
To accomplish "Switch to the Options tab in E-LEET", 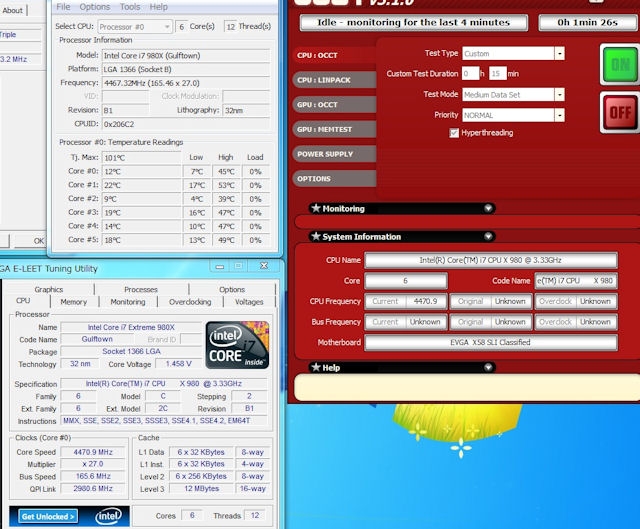I will pyautogui.click(x=232, y=289).
